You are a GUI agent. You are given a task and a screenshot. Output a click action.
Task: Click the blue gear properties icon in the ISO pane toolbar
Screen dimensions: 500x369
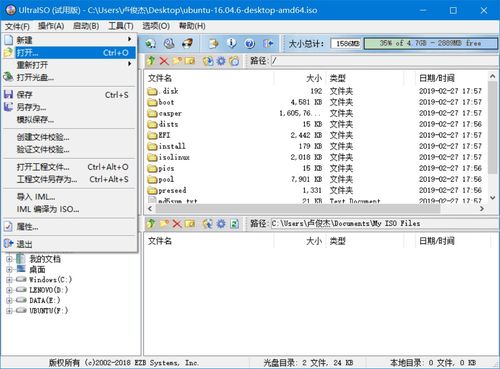tap(221, 61)
